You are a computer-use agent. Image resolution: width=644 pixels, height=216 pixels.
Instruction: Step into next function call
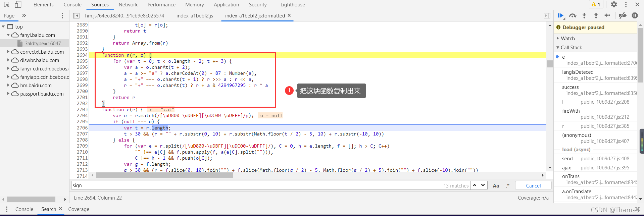click(x=584, y=15)
